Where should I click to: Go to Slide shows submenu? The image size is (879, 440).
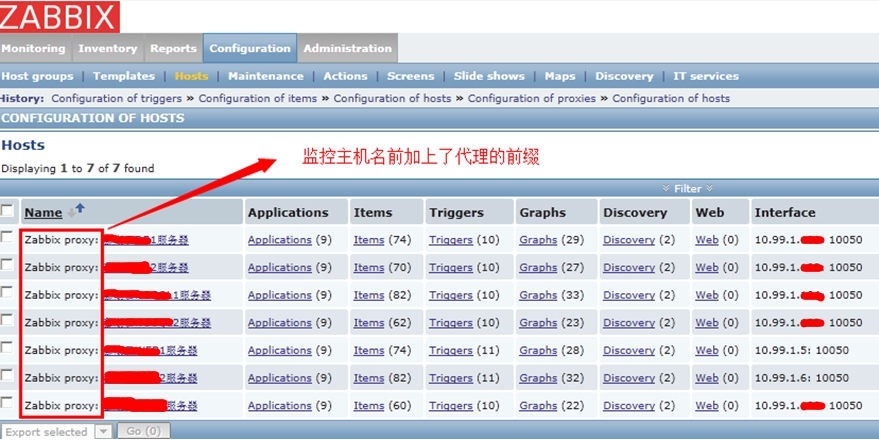tap(489, 76)
